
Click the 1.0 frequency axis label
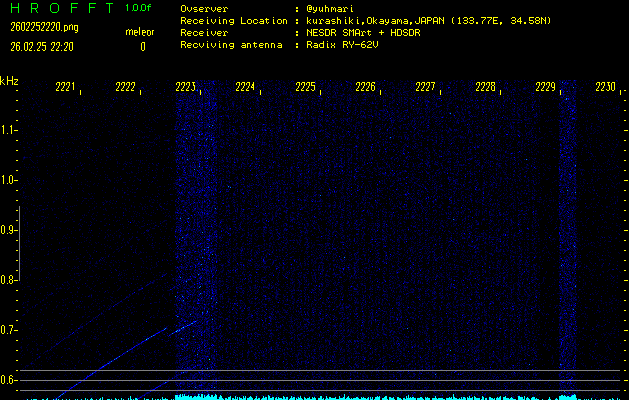point(9,180)
